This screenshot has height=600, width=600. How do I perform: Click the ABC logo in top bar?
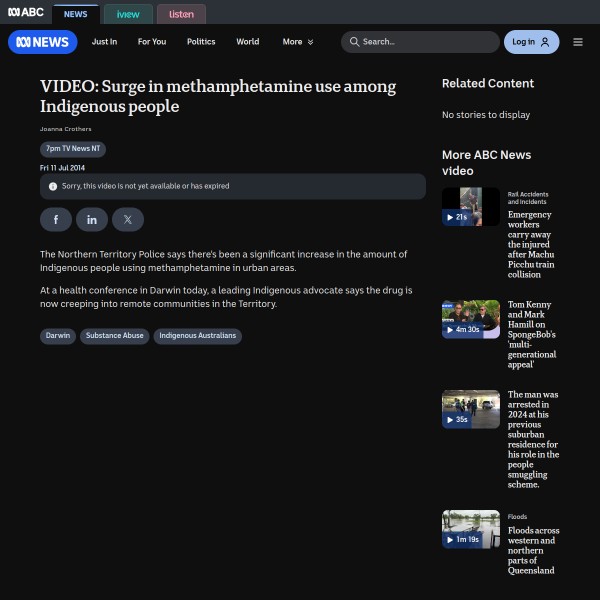[x=26, y=14]
